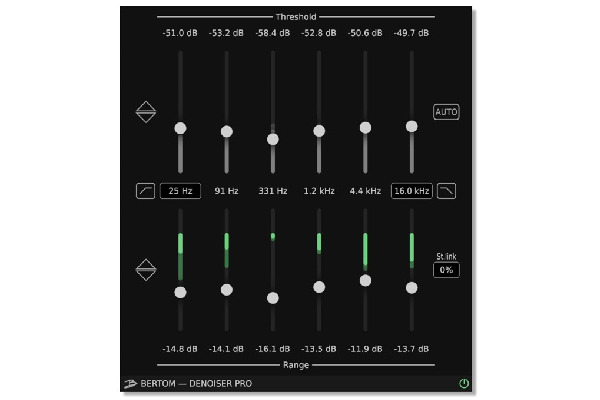This screenshot has height=400, width=600.
Task: Click the 25 Hz frequency field
Action: (x=180, y=191)
